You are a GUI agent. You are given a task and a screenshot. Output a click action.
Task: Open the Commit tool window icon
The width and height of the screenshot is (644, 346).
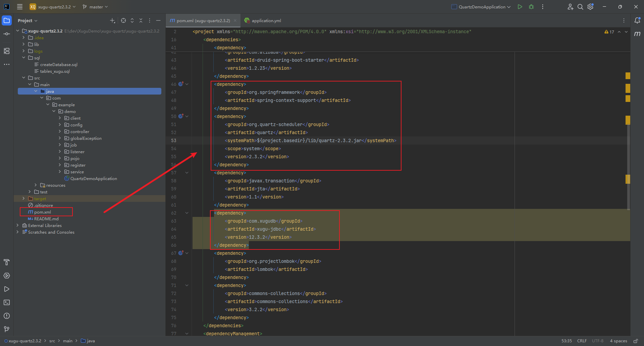tap(7, 34)
